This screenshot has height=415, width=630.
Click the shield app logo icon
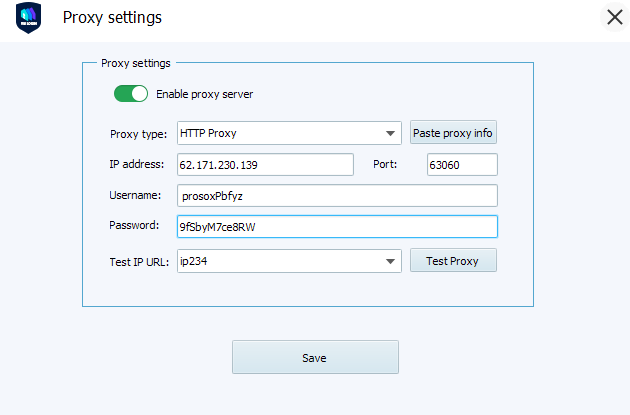(x=28, y=19)
